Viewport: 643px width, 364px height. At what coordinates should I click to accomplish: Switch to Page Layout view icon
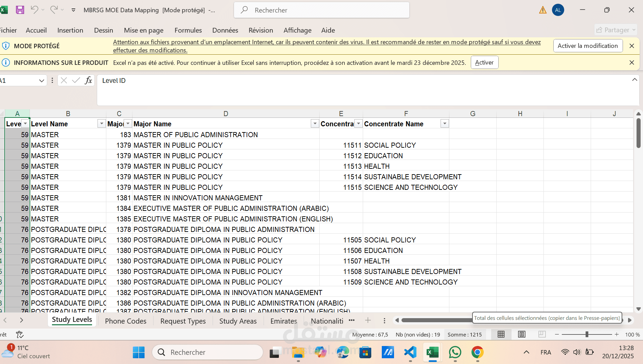click(x=522, y=334)
